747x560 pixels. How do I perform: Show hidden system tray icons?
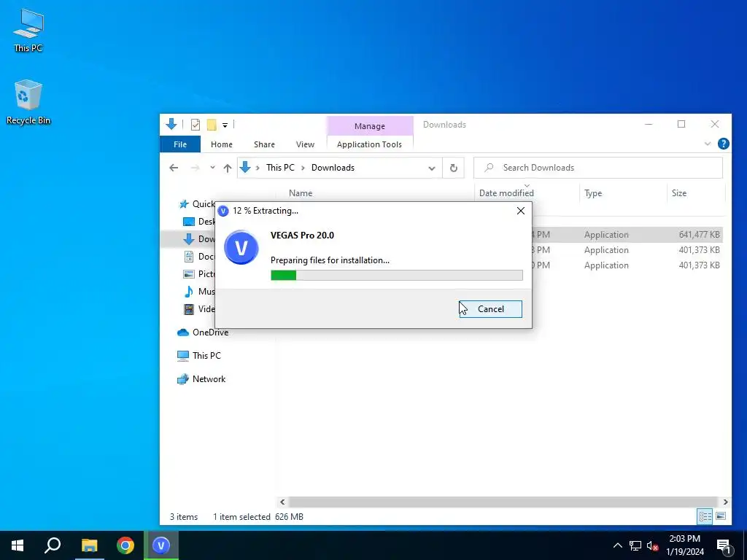[617, 545]
